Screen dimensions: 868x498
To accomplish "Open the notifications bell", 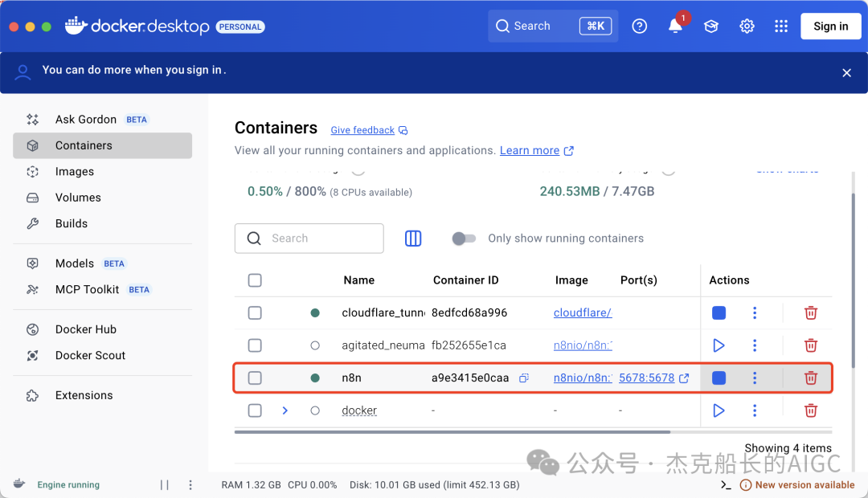I will pyautogui.click(x=675, y=26).
